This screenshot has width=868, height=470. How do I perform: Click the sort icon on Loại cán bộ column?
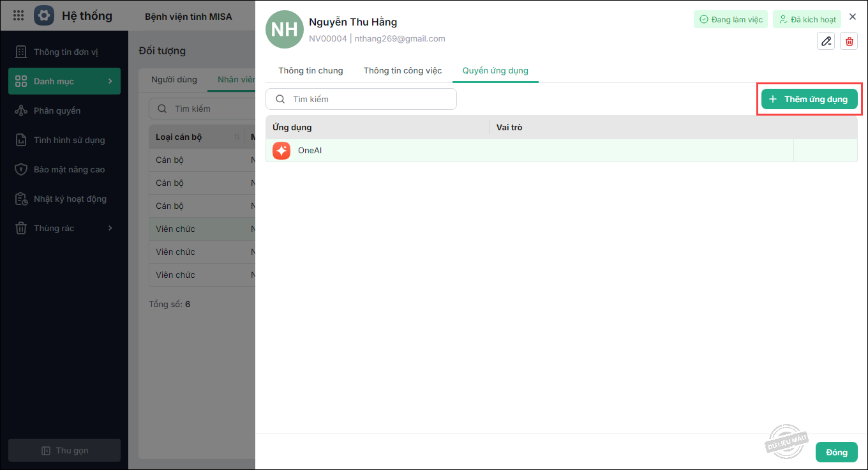click(237, 137)
